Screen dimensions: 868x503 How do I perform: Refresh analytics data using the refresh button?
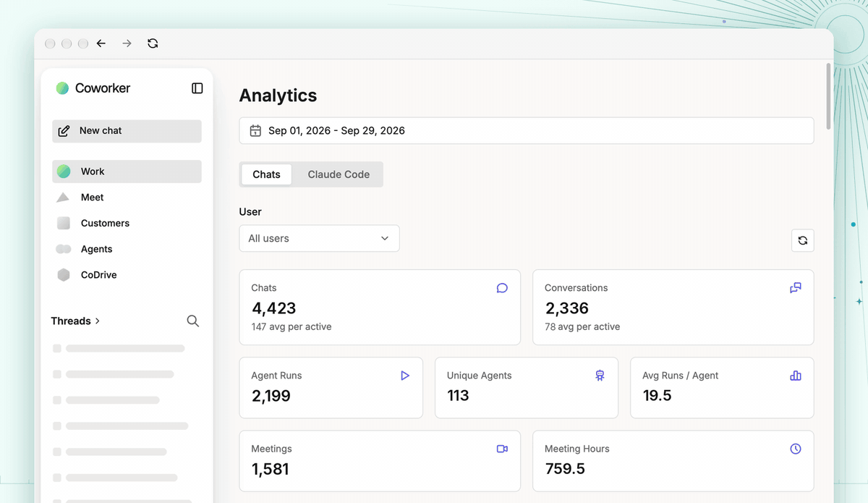(803, 240)
